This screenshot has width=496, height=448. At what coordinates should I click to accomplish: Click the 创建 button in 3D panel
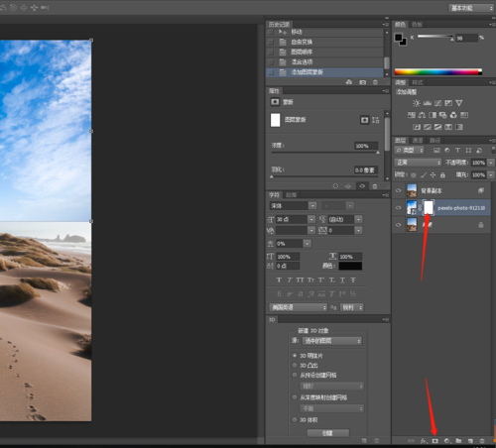point(327,433)
